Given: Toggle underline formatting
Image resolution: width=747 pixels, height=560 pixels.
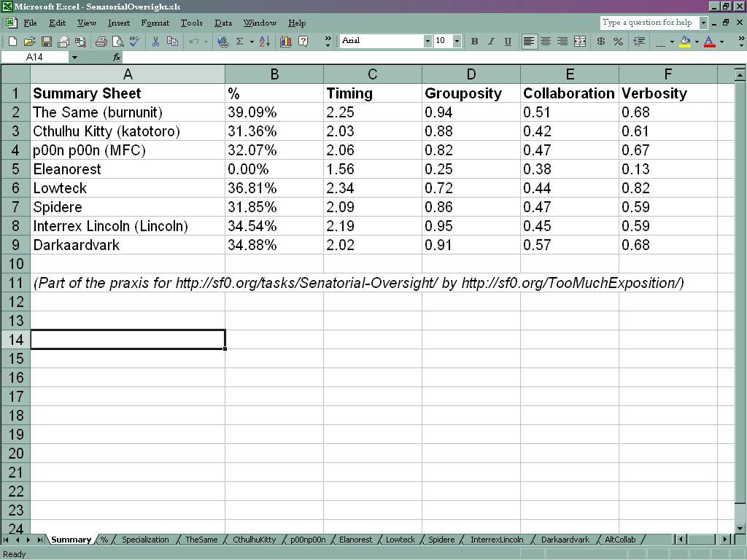Looking at the screenshot, I should coord(508,42).
